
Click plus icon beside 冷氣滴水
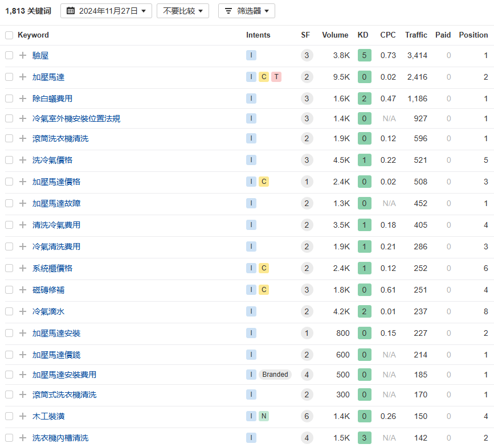coord(23,311)
